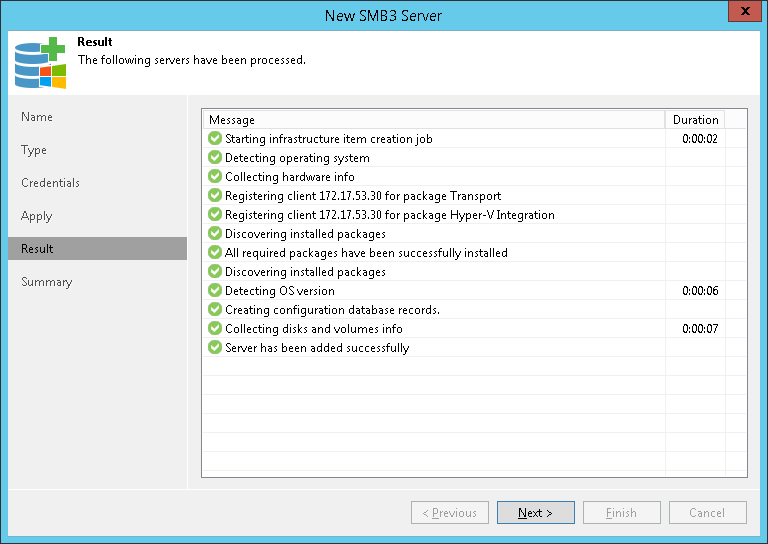Image resolution: width=768 pixels, height=544 pixels.
Task: Open the Type wizard step
Action: 34,150
